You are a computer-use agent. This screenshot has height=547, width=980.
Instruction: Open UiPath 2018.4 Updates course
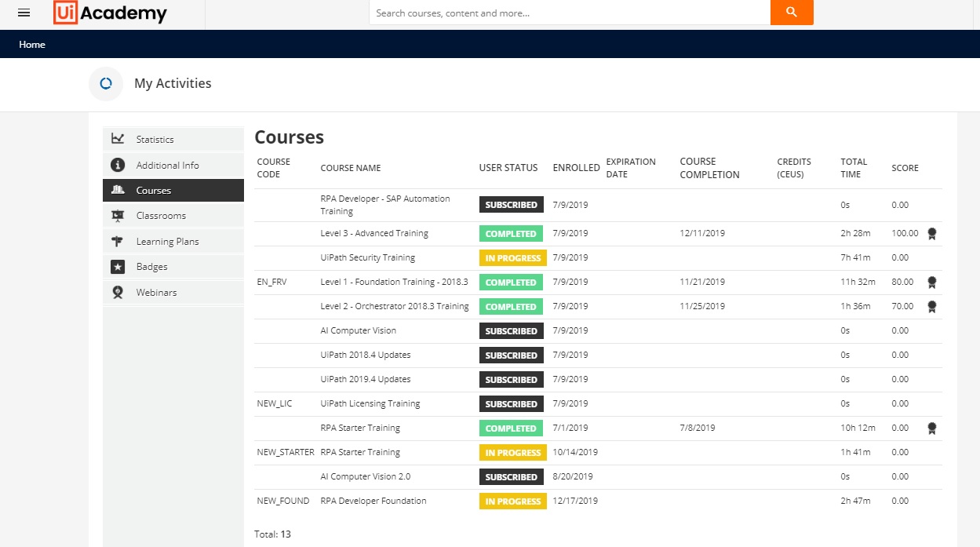coord(366,355)
